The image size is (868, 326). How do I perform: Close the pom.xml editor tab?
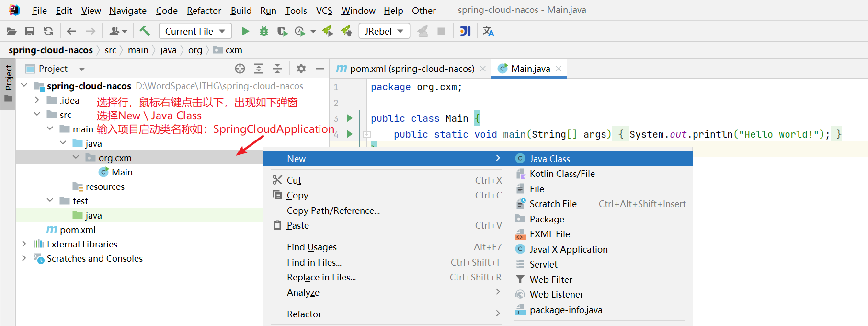point(483,69)
